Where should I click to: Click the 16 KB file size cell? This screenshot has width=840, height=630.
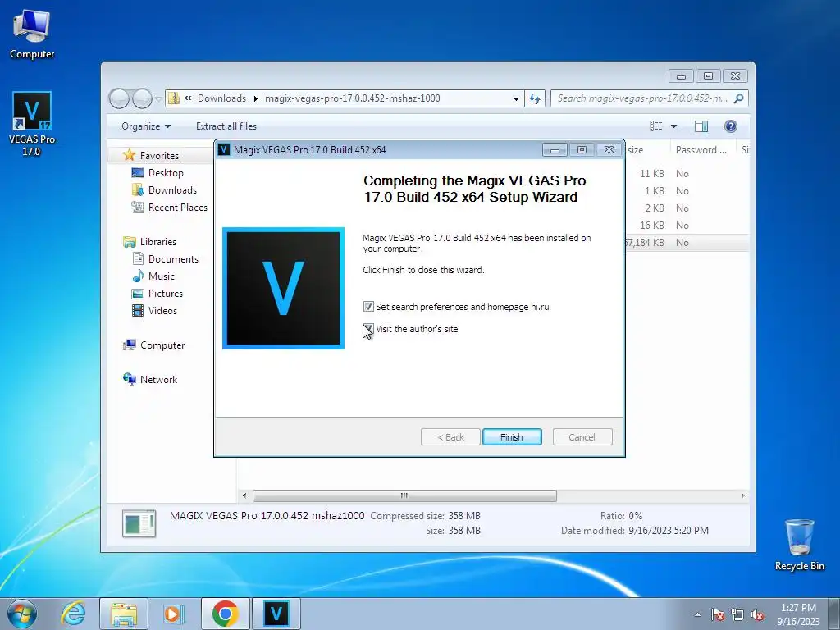tap(651, 225)
